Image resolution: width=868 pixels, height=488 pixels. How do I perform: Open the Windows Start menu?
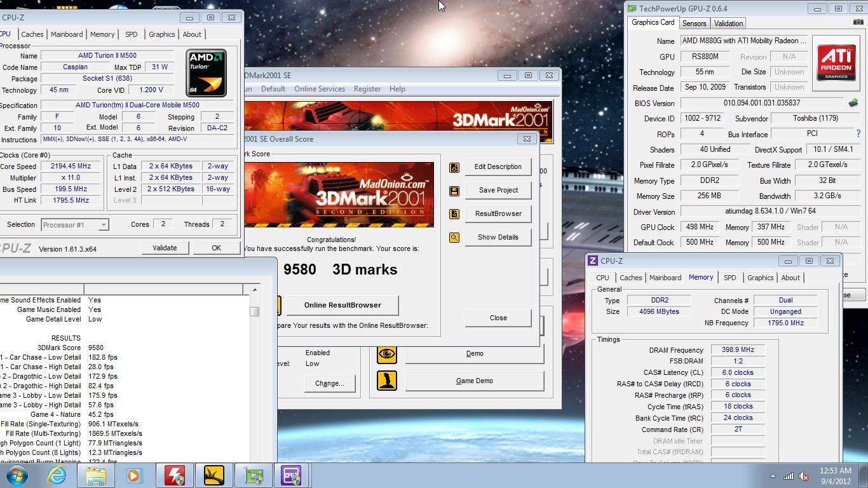[17, 475]
